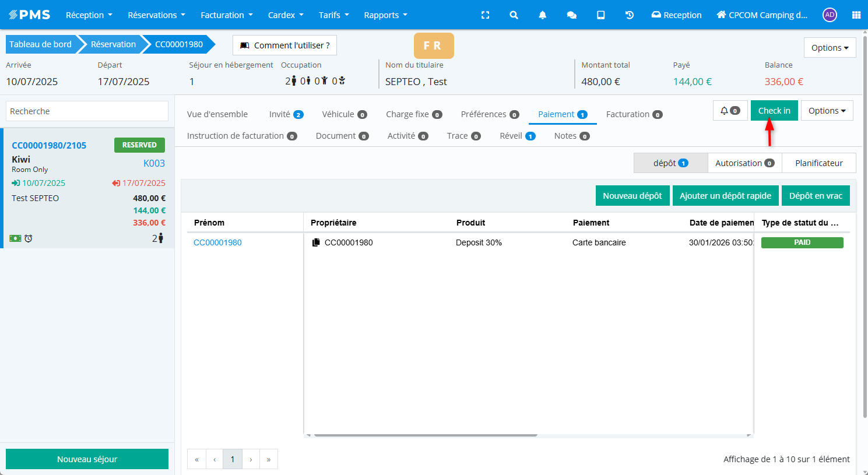Viewport: 868px width, 475px height.
Task: Click the tablet device icon
Action: pos(600,15)
